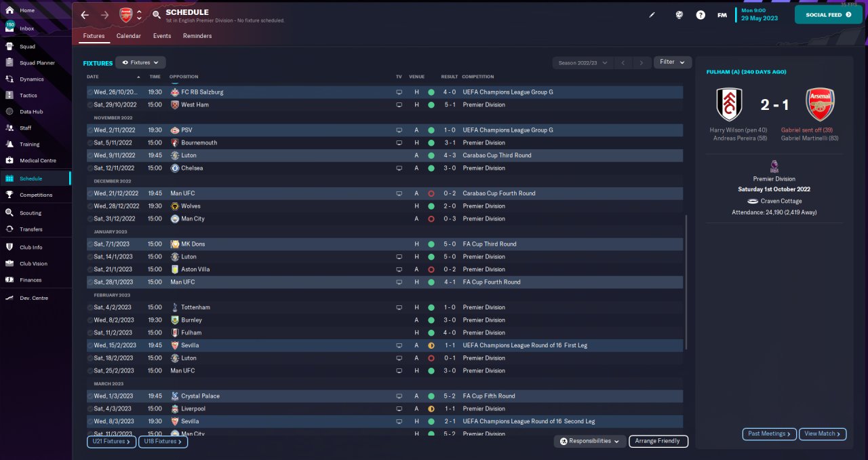Viewport: 868px width, 460px height.
Task: Open Club Vision page
Action: coord(33,264)
